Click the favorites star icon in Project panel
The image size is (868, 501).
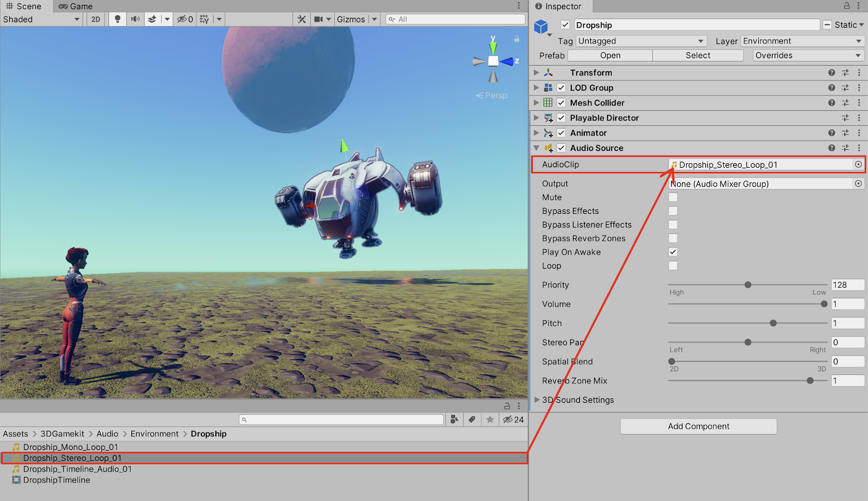click(490, 420)
